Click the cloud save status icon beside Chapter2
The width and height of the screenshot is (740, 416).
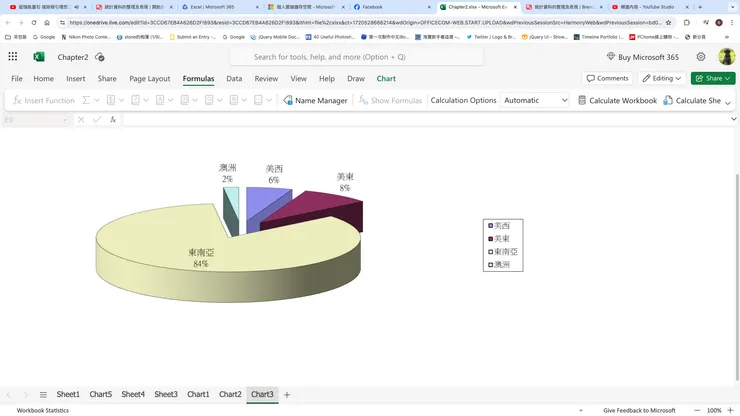point(100,57)
